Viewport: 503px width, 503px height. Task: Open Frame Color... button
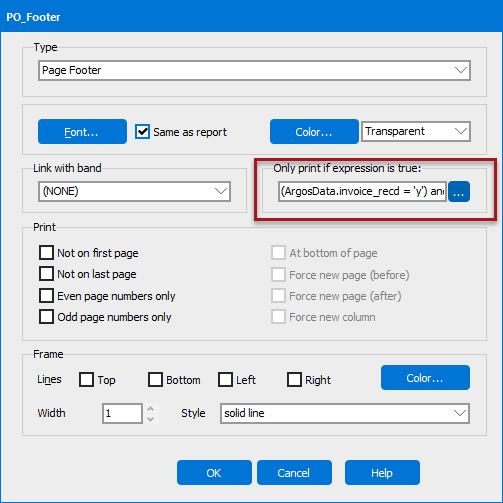pyautogui.click(x=425, y=378)
